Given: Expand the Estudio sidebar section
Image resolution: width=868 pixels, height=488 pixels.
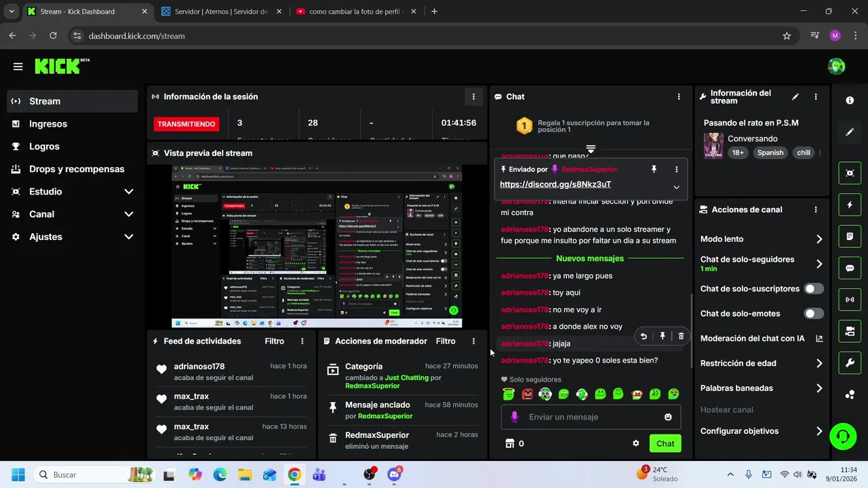Looking at the screenshot, I should [x=129, y=192].
